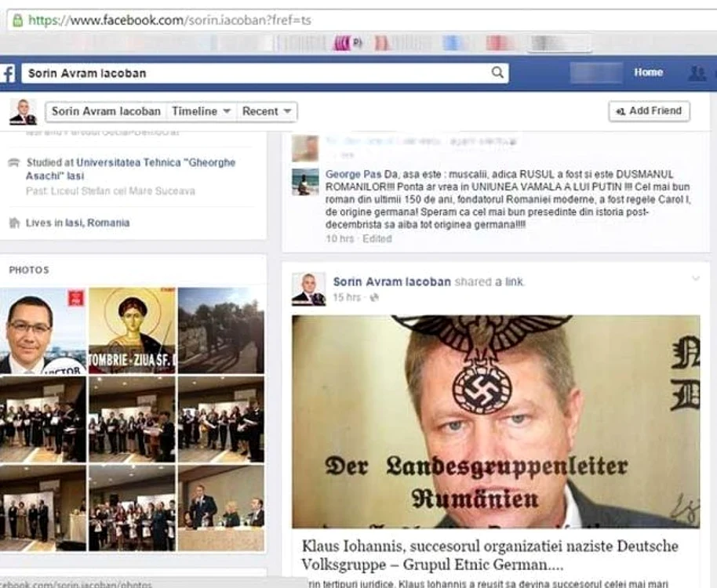The width and height of the screenshot is (717, 588).
Task: Click the Add Friend button
Action: click(650, 111)
